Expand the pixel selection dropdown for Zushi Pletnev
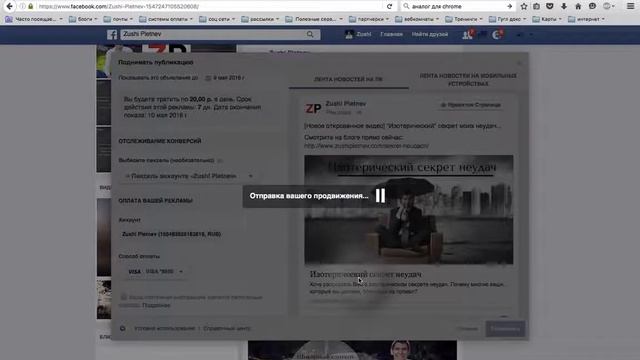The width and height of the screenshot is (640, 360). [x=189, y=176]
